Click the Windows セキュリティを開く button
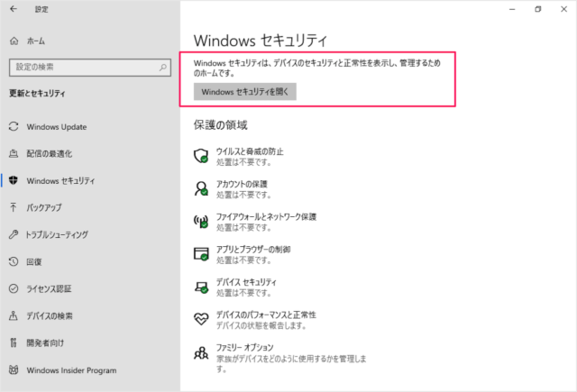The width and height of the screenshot is (577, 392). tap(244, 92)
